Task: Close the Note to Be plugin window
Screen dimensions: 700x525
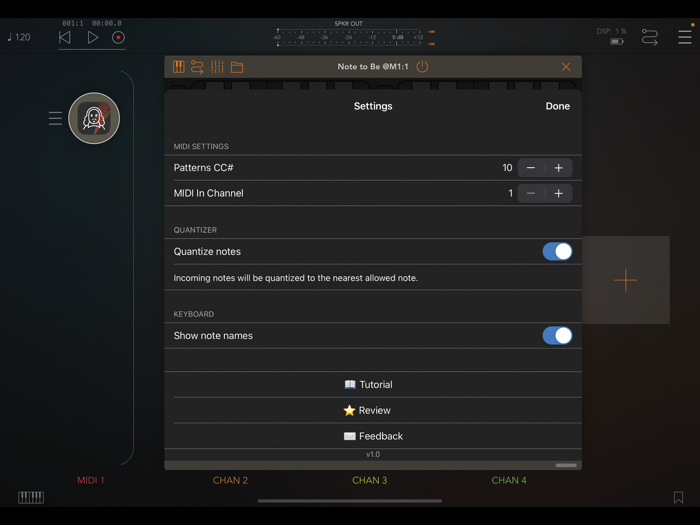Action: (x=566, y=67)
